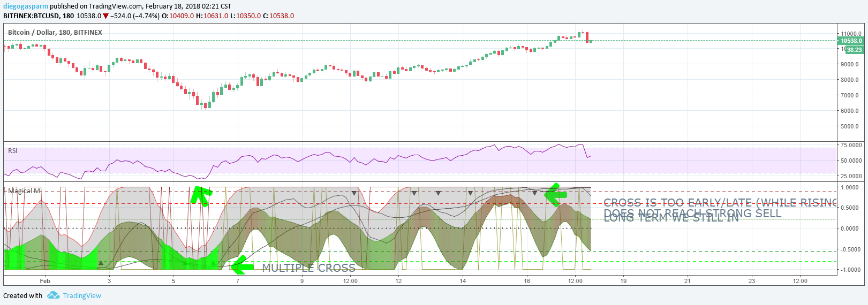Click the 0.0000 oscillator axis label
Viewport: 868px width, 305px height.
850,228
